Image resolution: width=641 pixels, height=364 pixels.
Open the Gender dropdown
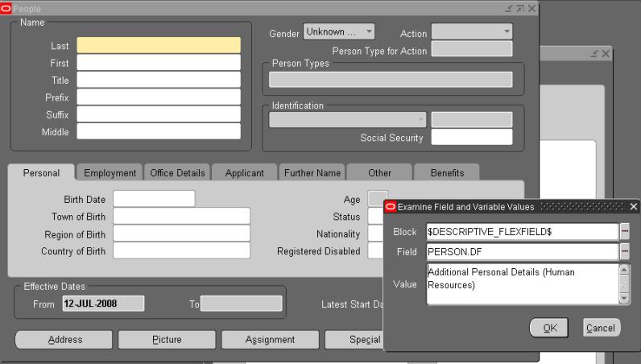click(338, 31)
